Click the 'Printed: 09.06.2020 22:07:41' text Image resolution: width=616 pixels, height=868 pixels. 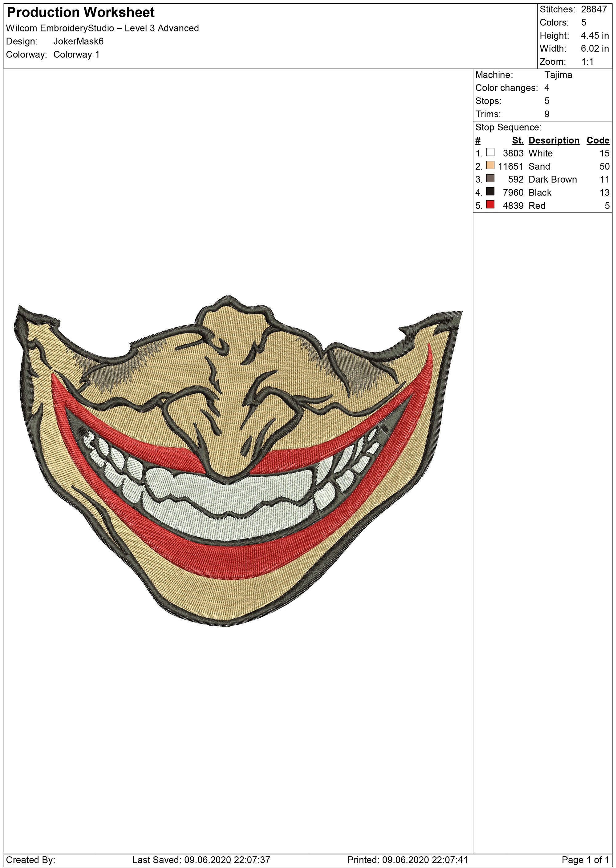[x=407, y=860]
